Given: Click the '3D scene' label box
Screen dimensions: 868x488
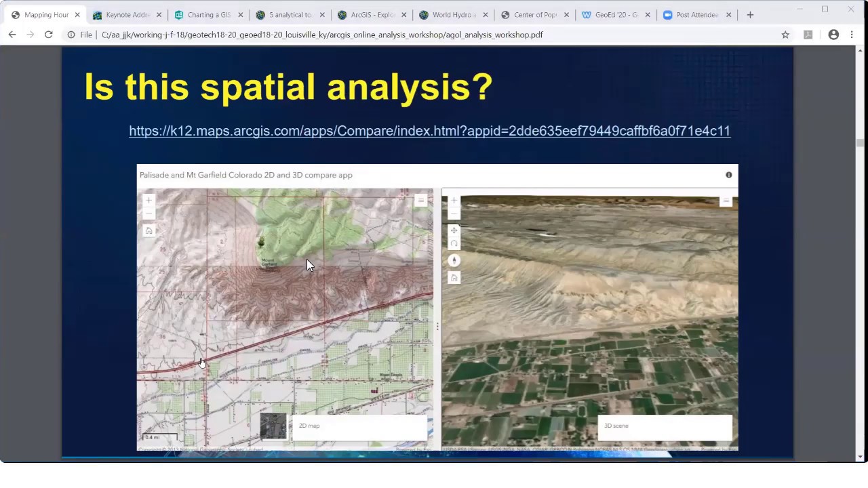Looking at the screenshot, I should (x=665, y=426).
